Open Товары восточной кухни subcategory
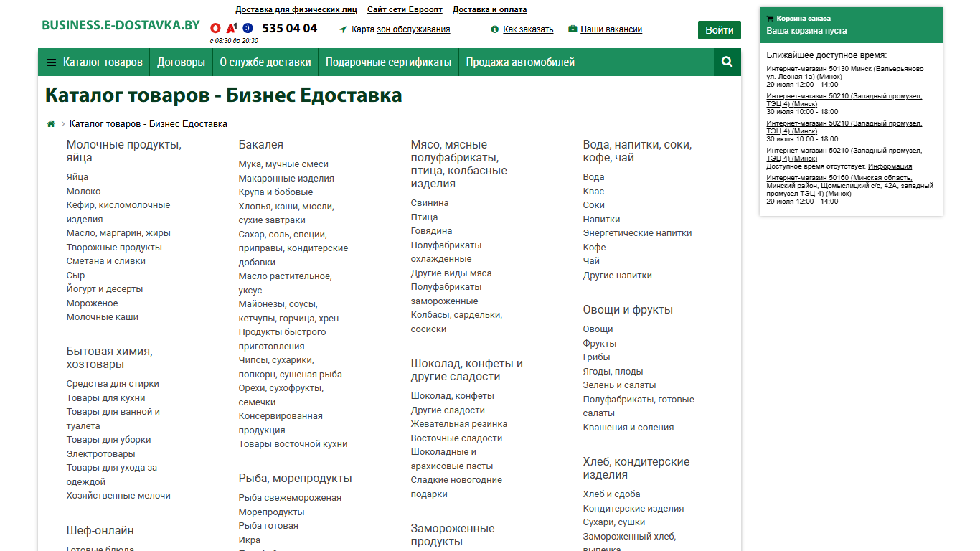This screenshot has height=551, width=980. point(293,444)
